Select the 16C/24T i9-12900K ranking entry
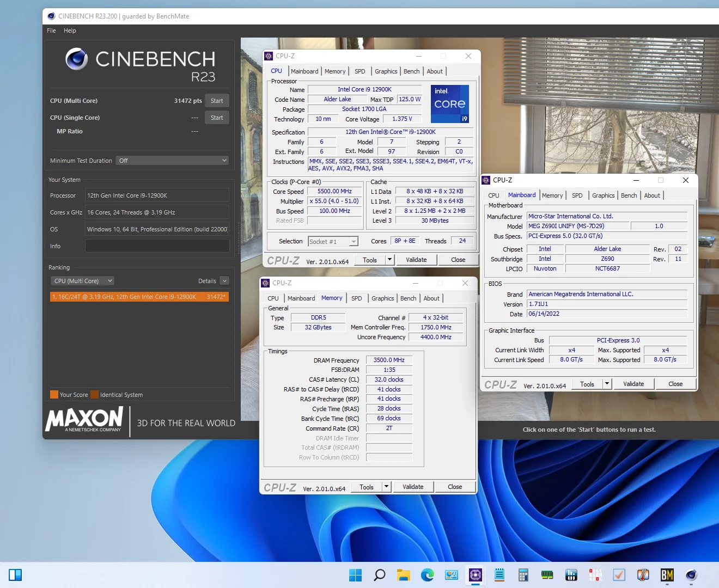719x588 pixels. click(x=139, y=297)
